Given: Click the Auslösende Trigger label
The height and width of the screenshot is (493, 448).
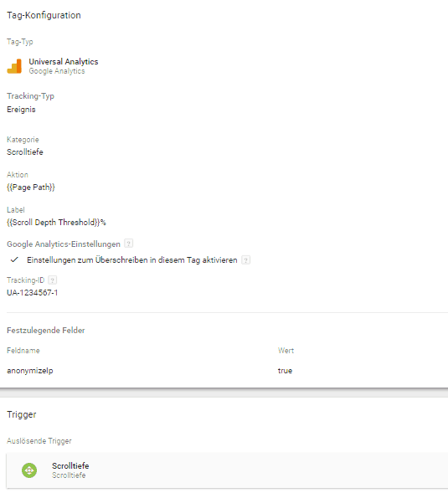Looking at the screenshot, I should 39,441.
